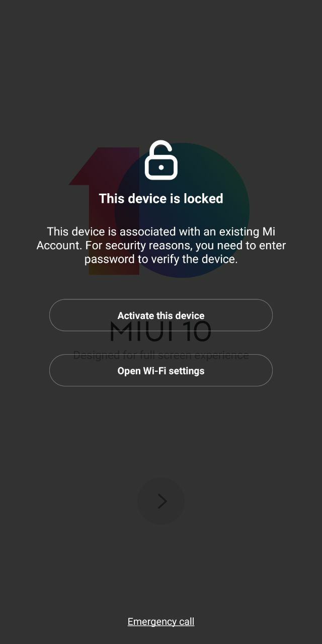Viewport: 322px width, 644px height.
Task: Click the "This device is locked" heading
Action: click(x=161, y=199)
